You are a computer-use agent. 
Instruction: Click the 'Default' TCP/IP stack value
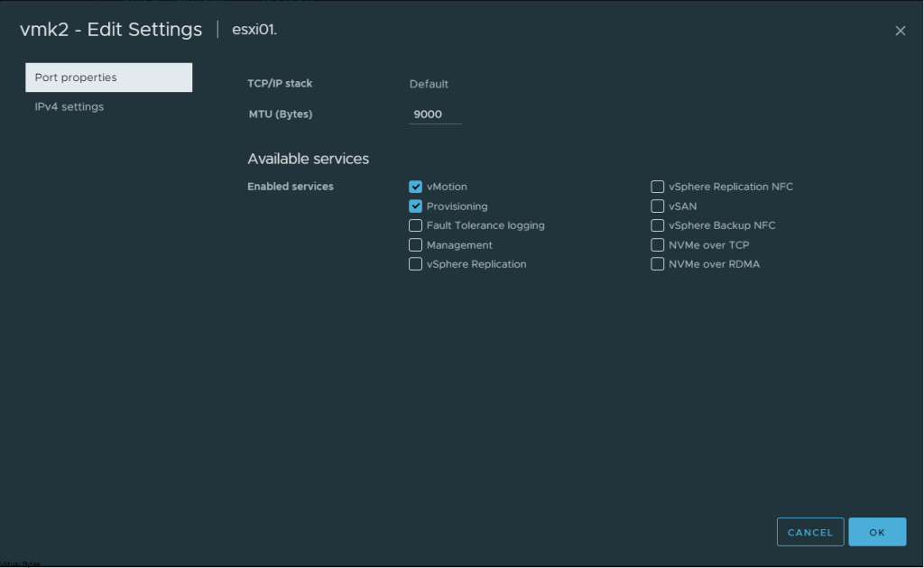[x=429, y=84]
